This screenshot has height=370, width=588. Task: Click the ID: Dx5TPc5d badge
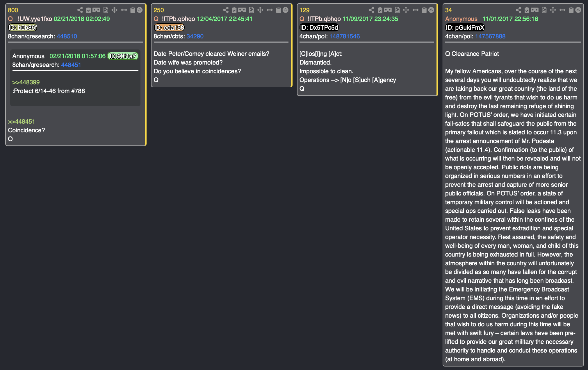(319, 28)
